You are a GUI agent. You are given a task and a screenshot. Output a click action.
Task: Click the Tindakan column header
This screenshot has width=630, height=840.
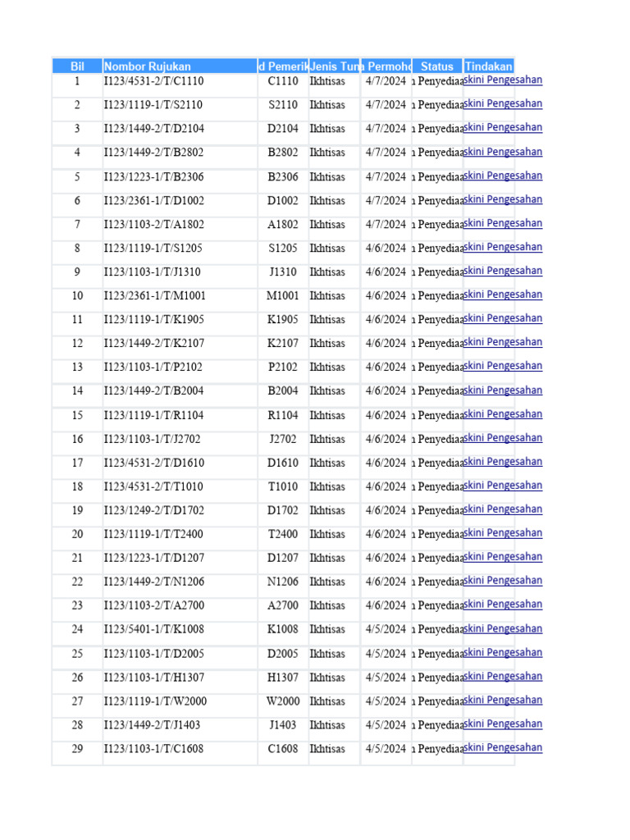point(488,66)
